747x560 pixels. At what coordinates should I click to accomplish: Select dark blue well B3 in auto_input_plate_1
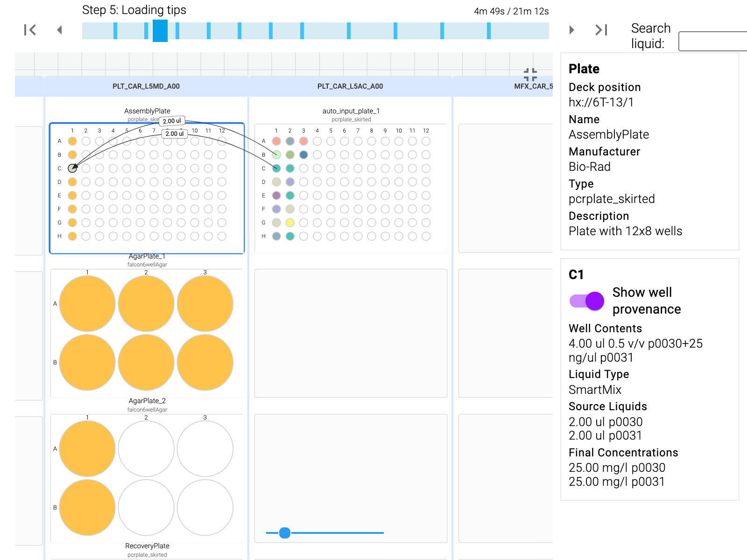(x=303, y=154)
